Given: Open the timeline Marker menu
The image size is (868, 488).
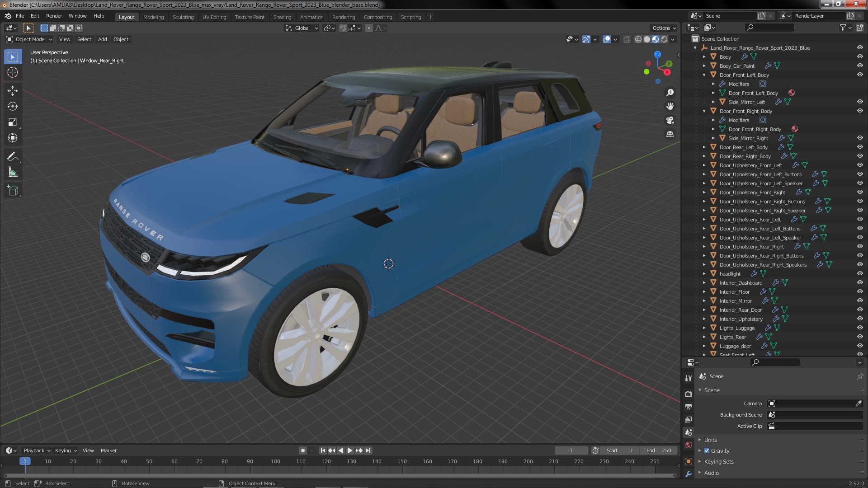Looking at the screenshot, I should click(x=108, y=450).
